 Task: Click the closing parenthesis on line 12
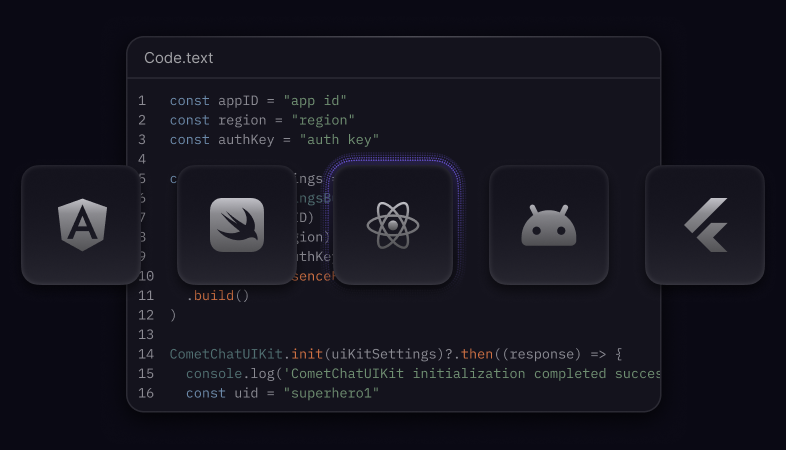(173, 315)
